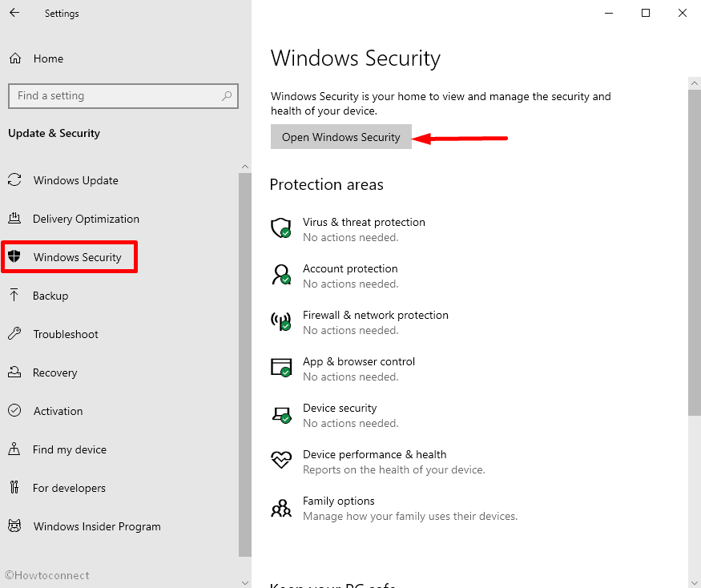Click sidebar scrollbar up arrow
Viewport: 701px width, 588px height.
pyautogui.click(x=245, y=167)
